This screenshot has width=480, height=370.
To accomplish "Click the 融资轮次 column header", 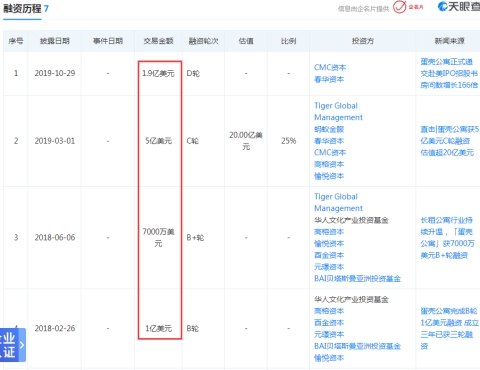I will click(203, 41).
